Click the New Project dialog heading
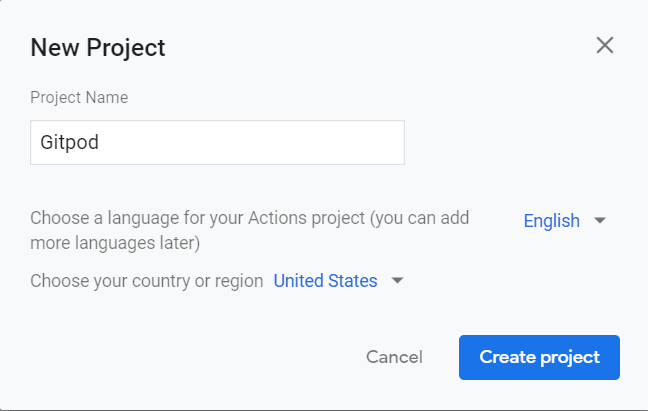Screen dimensions: 648x411 click(x=98, y=47)
